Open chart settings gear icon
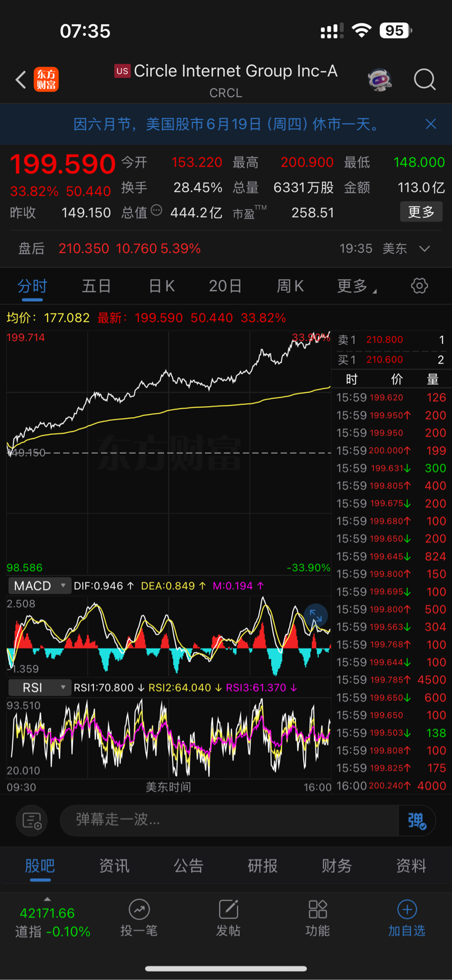This screenshot has width=452, height=980. pos(419,286)
